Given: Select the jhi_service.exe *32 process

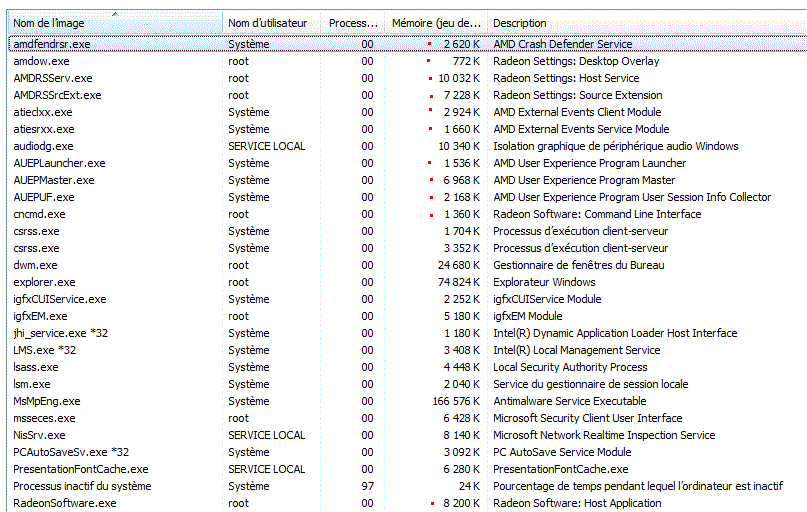Looking at the screenshot, I should [61, 333].
